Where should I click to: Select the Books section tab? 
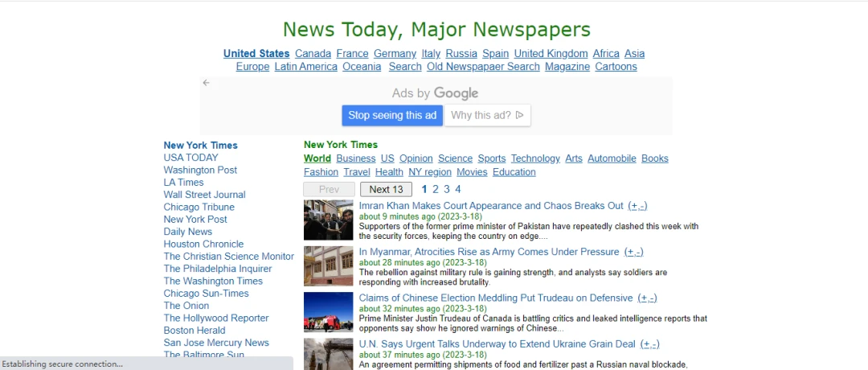pos(655,158)
